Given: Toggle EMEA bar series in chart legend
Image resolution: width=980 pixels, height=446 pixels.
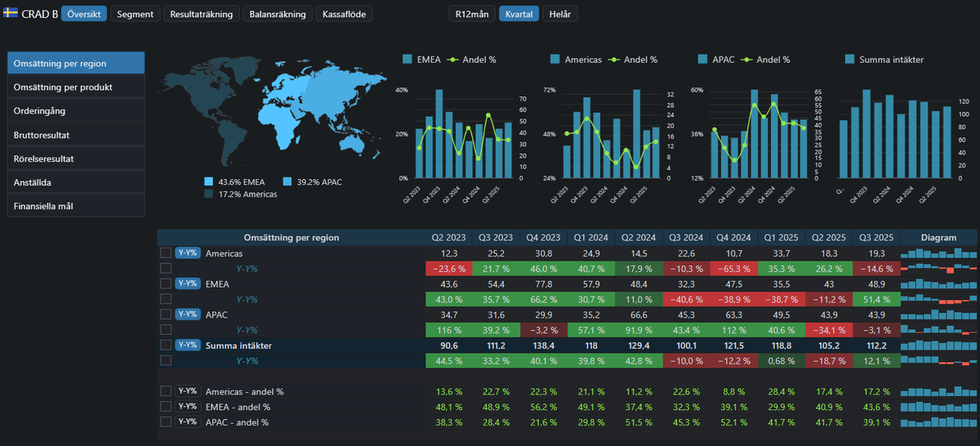Looking at the screenshot, I should (408, 60).
